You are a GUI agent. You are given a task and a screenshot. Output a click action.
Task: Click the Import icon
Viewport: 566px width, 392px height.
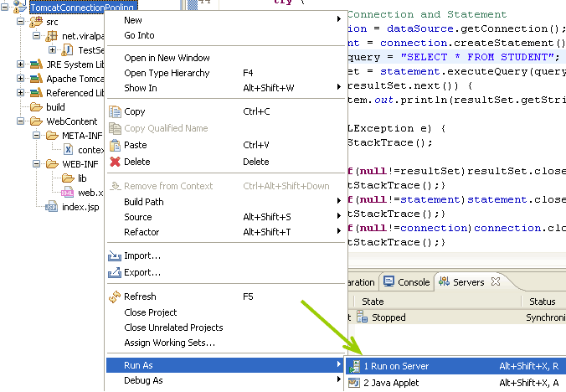tap(115, 256)
